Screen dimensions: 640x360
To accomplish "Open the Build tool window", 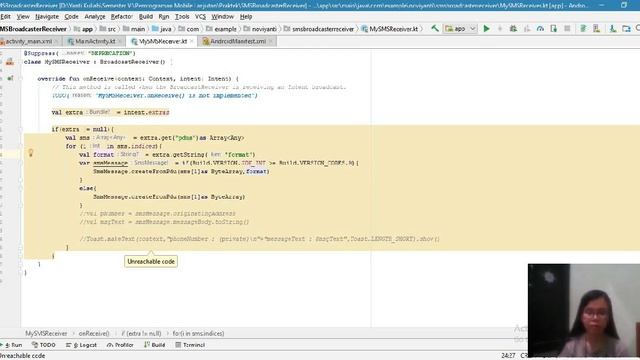I will tap(155, 345).
